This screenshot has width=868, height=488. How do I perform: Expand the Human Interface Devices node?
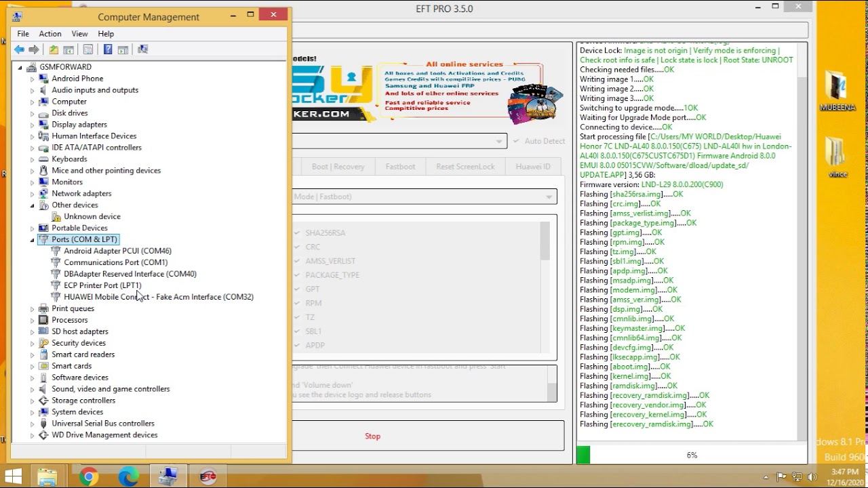(x=32, y=136)
